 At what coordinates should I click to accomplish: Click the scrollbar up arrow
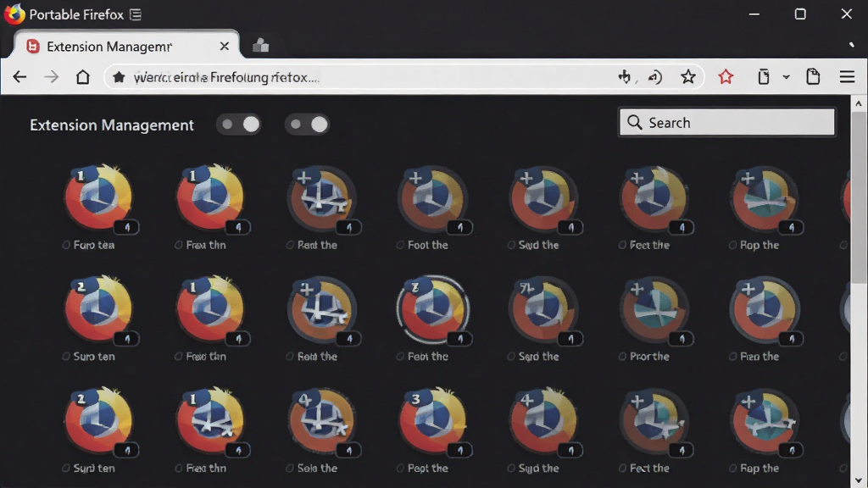click(859, 103)
